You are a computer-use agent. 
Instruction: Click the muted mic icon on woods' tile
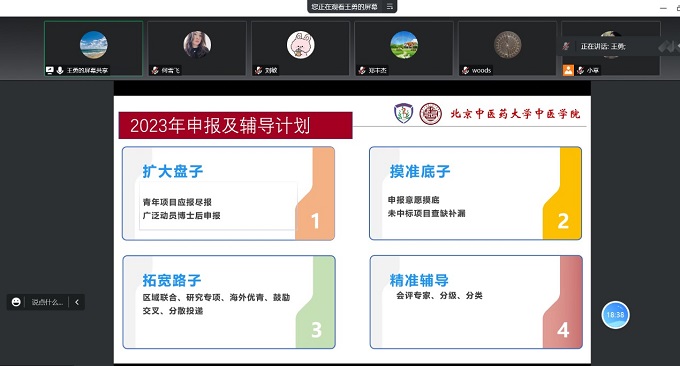point(465,70)
